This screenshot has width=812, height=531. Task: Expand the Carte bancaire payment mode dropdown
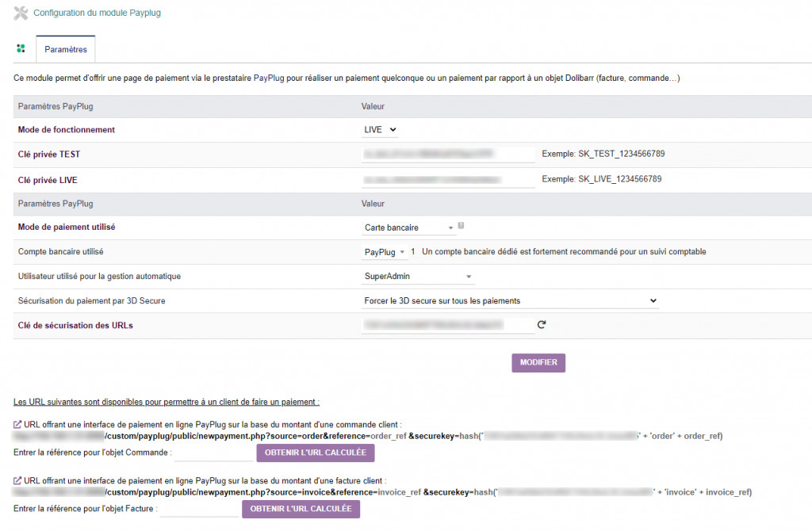(409, 227)
